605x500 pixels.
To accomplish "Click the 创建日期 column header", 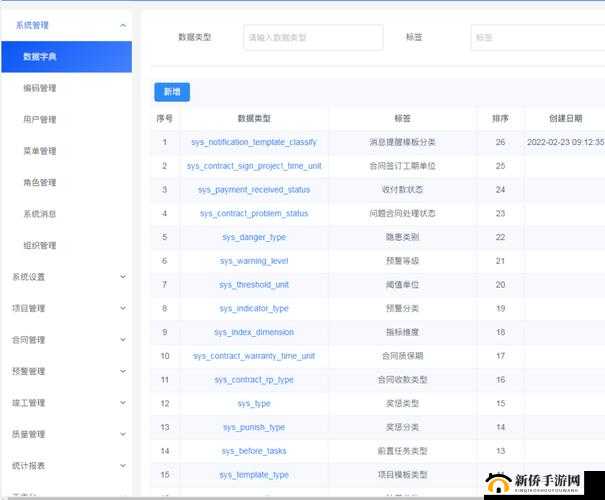I will coord(566,118).
